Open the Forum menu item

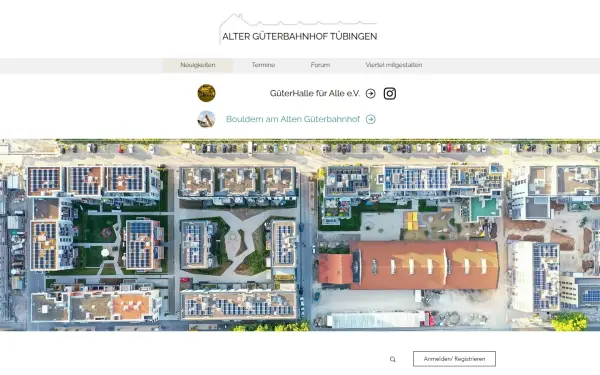pyautogui.click(x=320, y=65)
